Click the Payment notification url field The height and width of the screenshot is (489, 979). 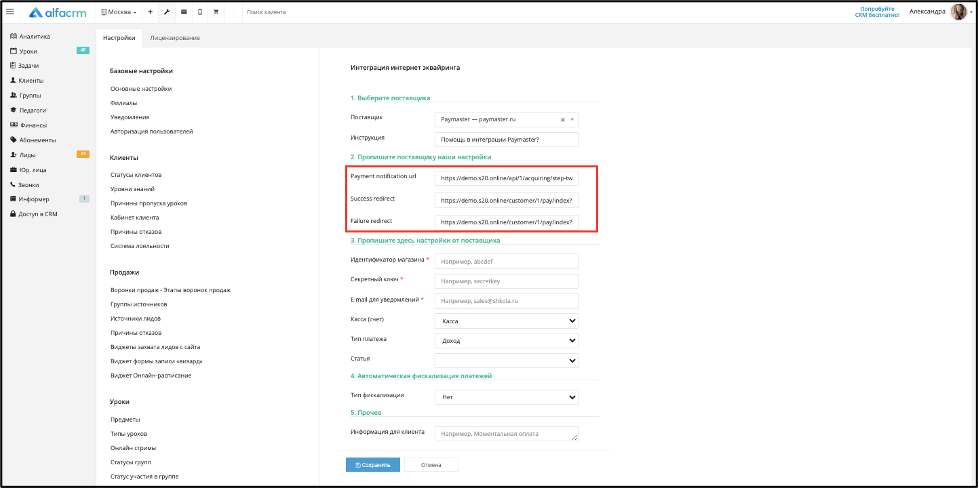[506, 179]
